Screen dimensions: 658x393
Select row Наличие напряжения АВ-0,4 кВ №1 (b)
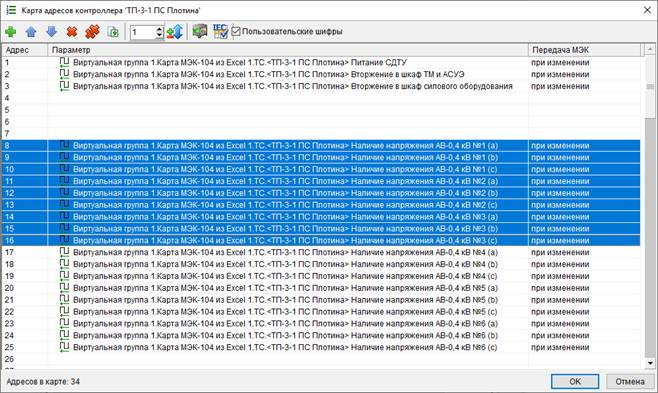[x=321, y=157]
